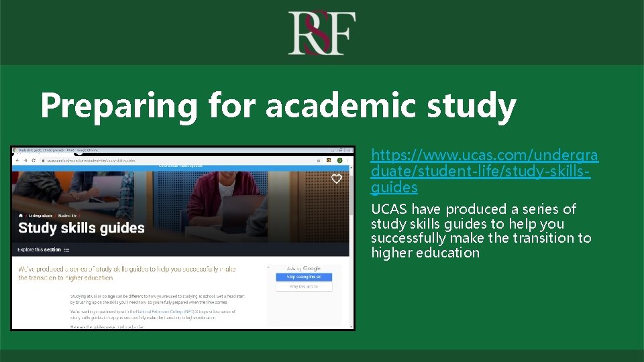Click the browser address bar URL
The width and height of the screenshot is (644, 362).
click(x=91, y=160)
